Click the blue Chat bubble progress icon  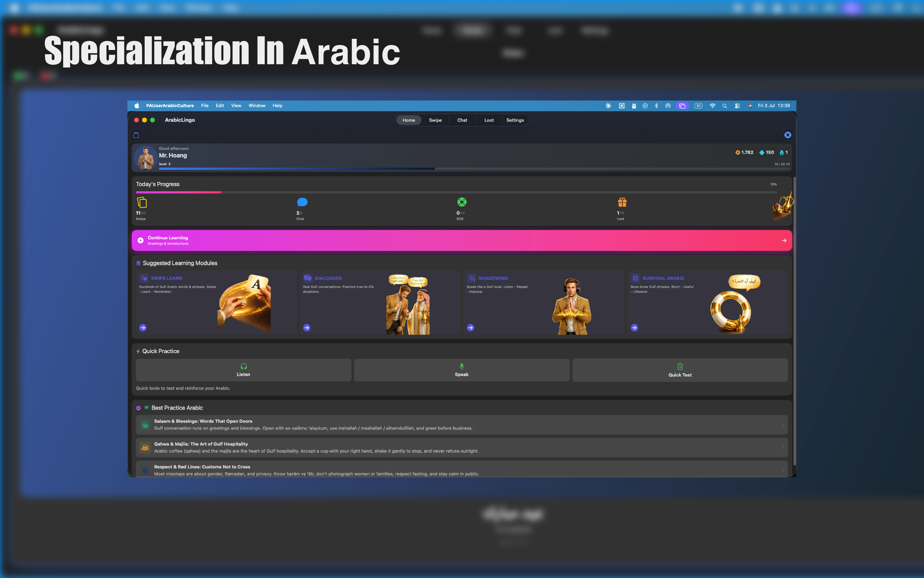302,202
